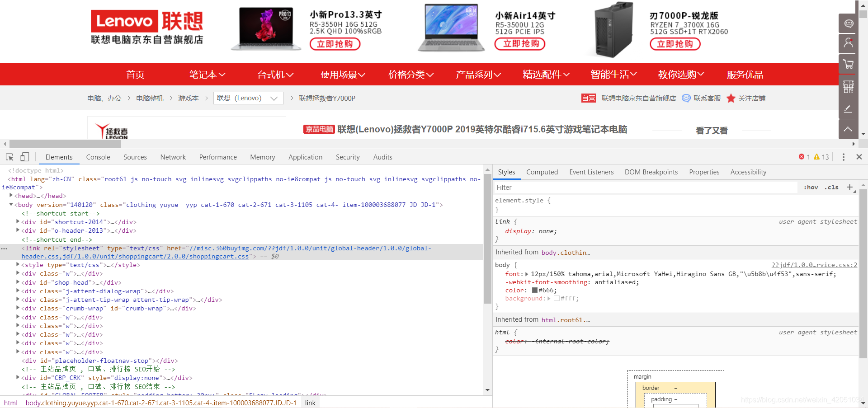Click the 联系客服 link near the breadcrumb

pyautogui.click(x=706, y=98)
